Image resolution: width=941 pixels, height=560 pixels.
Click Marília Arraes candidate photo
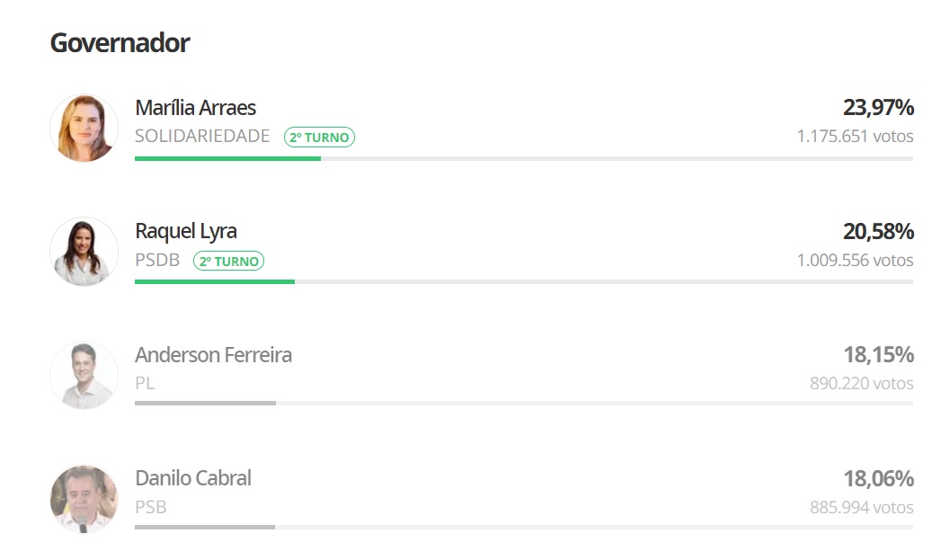click(x=84, y=128)
